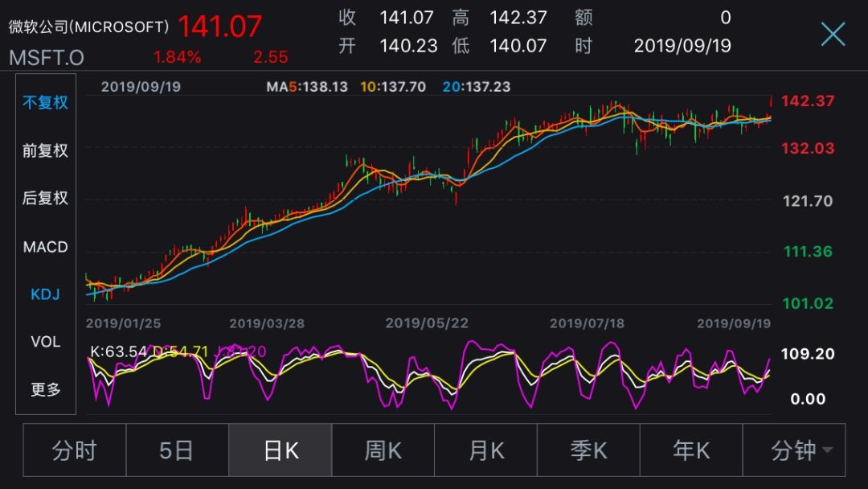Select 前复权 adjustment mode
868x489 pixels.
(45, 150)
